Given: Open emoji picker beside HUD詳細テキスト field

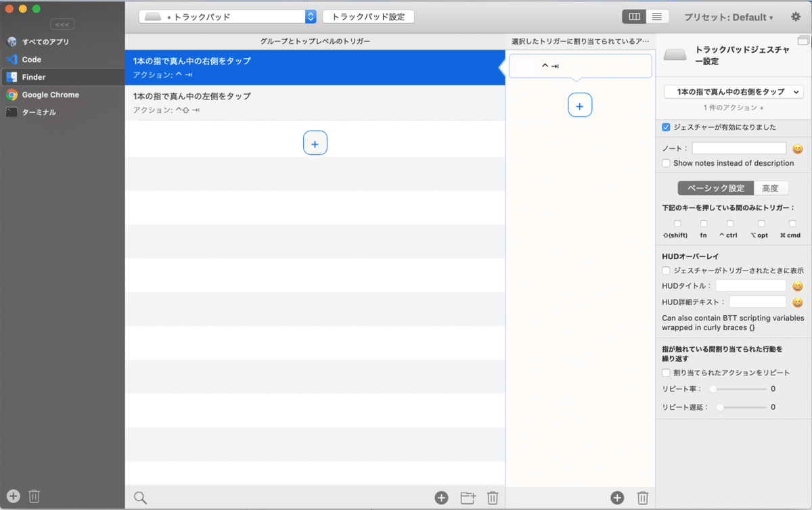Looking at the screenshot, I should click(798, 302).
